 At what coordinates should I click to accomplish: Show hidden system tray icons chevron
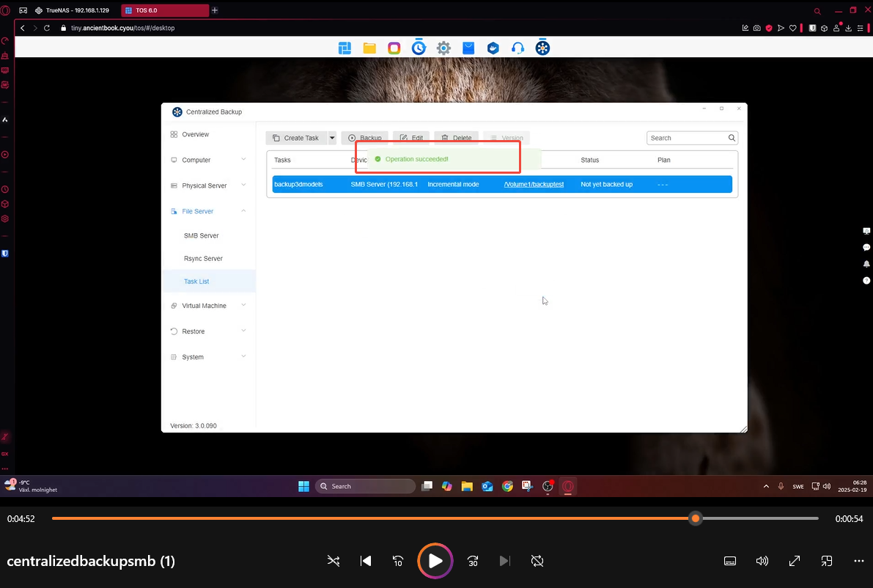[x=766, y=486]
